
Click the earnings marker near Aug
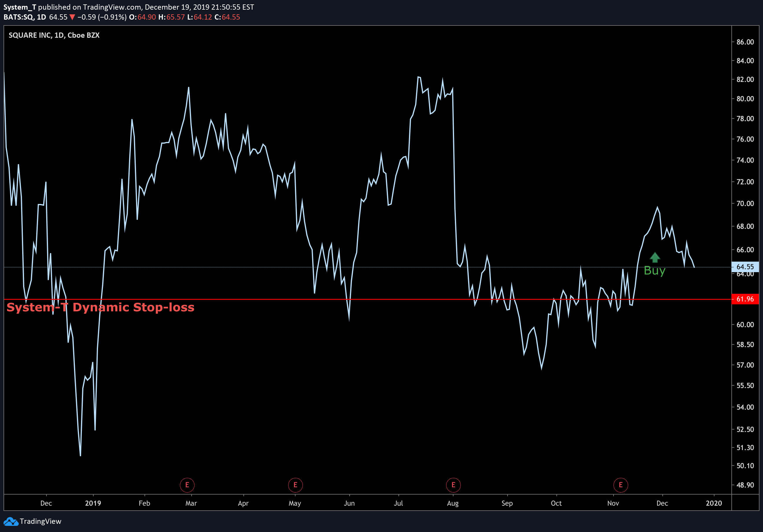pos(453,485)
